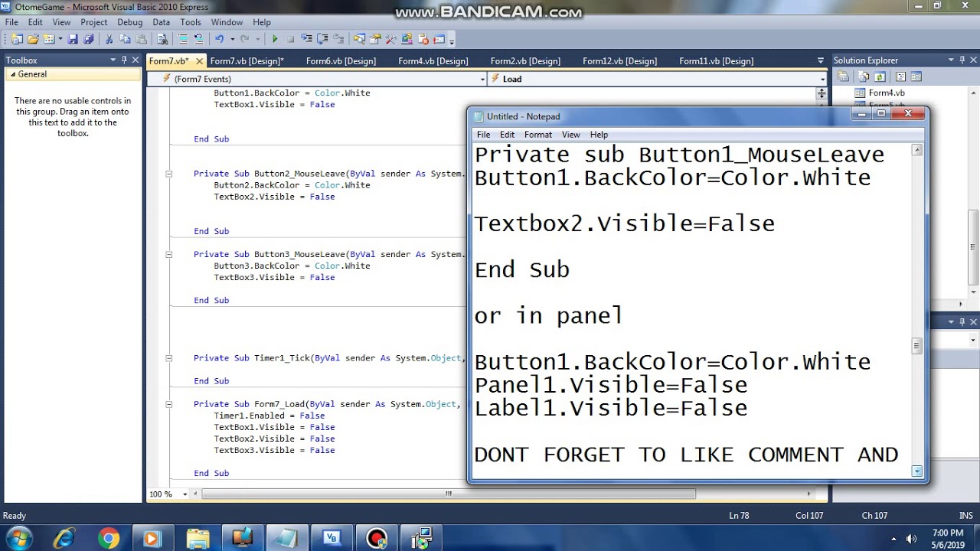Close the Form7.vb* code tab
The image size is (980, 551).
pos(200,61)
